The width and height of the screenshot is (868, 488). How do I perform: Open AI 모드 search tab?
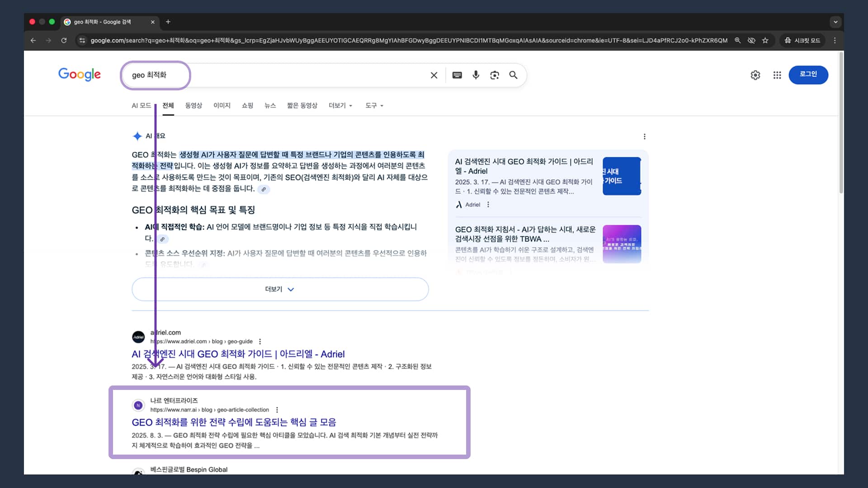point(141,105)
